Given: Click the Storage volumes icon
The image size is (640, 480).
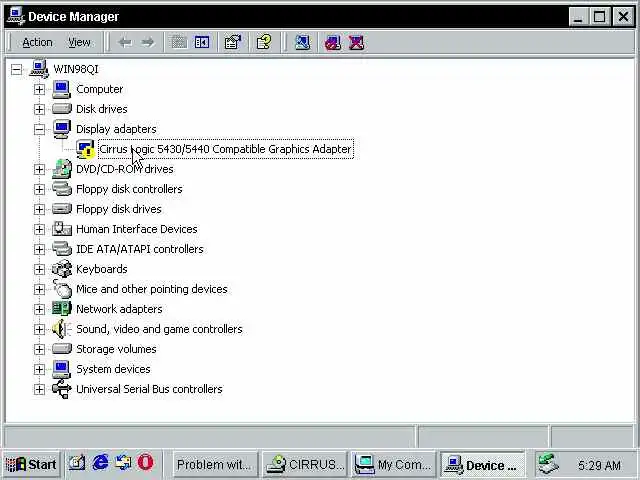Looking at the screenshot, I should click(x=62, y=349).
